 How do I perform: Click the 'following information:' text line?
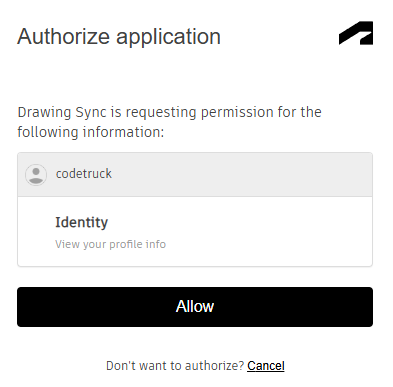point(91,132)
